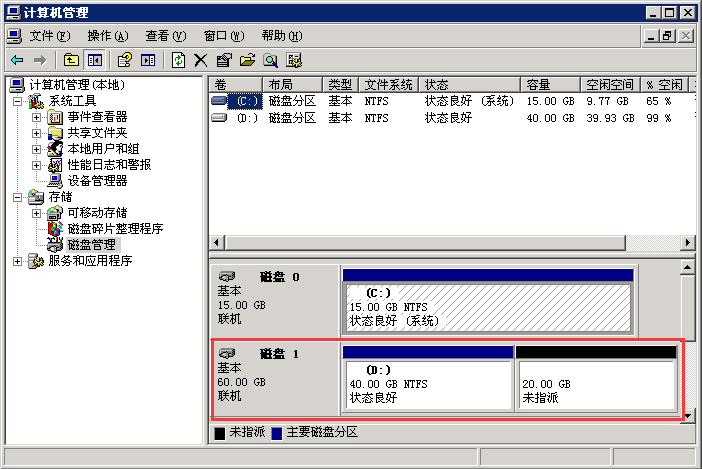This screenshot has width=702, height=469.
Task: Click the delete X toolbar icon
Action: click(x=201, y=60)
